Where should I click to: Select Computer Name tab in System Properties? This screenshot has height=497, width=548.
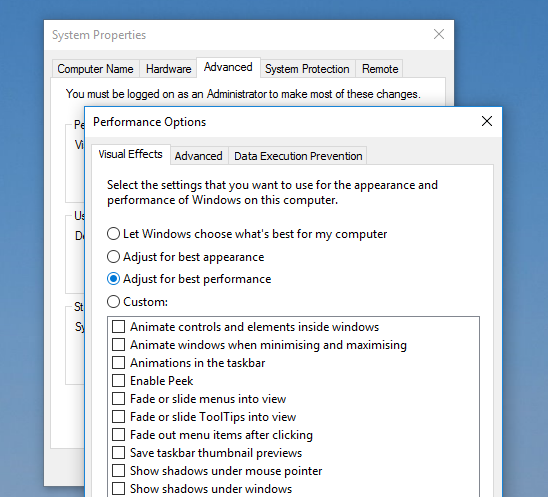tap(95, 69)
